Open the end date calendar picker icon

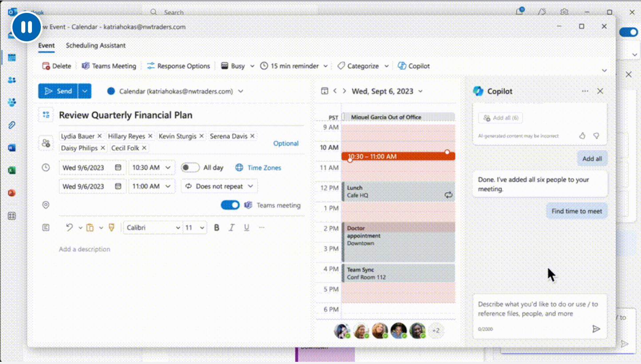click(x=118, y=186)
